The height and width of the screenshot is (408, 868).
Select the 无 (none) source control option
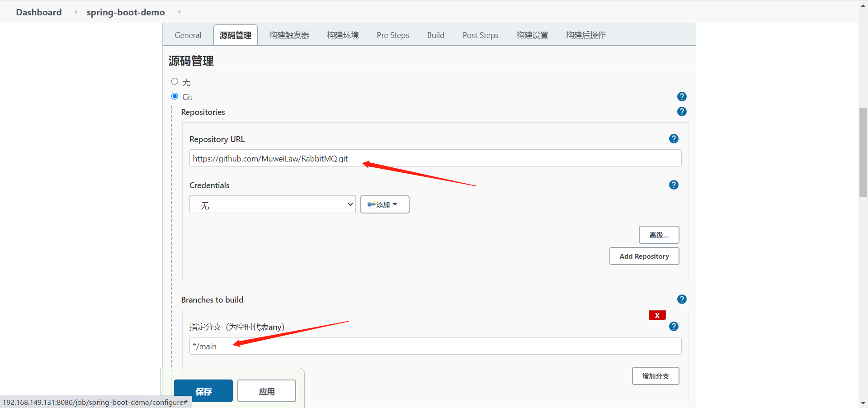(x=175, y=81)
